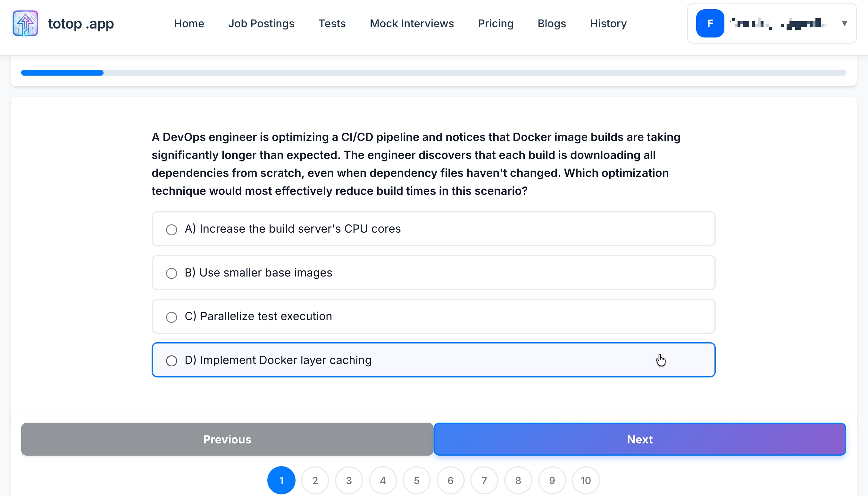Visit the Blogs page
The height and width of the screenshot is (496, 868).
click(x=551, y=23)
